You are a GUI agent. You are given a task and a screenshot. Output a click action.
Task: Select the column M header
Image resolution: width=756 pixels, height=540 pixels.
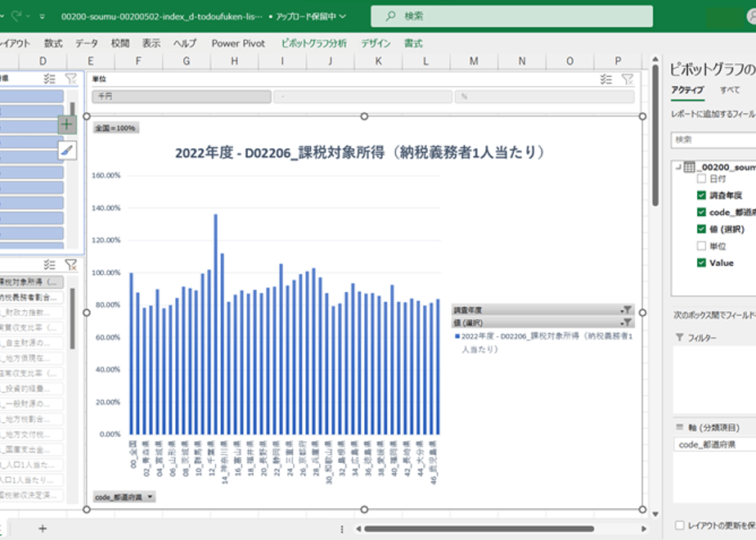[x=474, y=61]
